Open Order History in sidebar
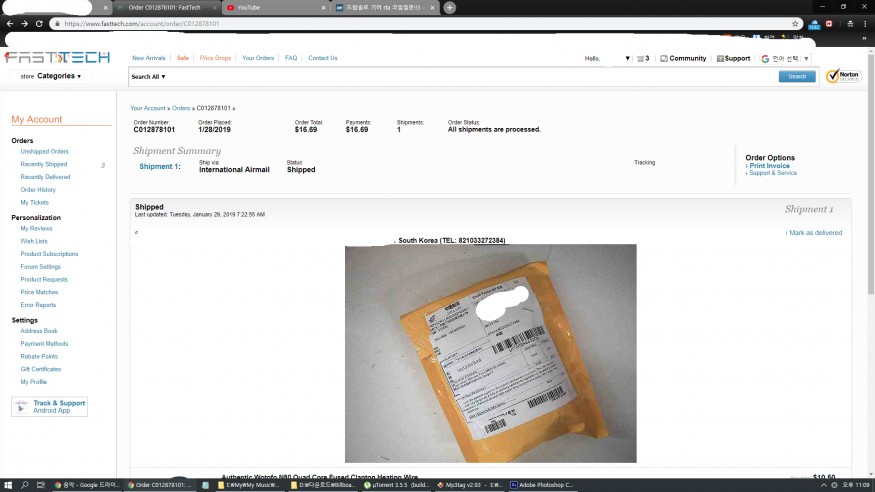The image size is (875, 492). click(x=38, y=190)
